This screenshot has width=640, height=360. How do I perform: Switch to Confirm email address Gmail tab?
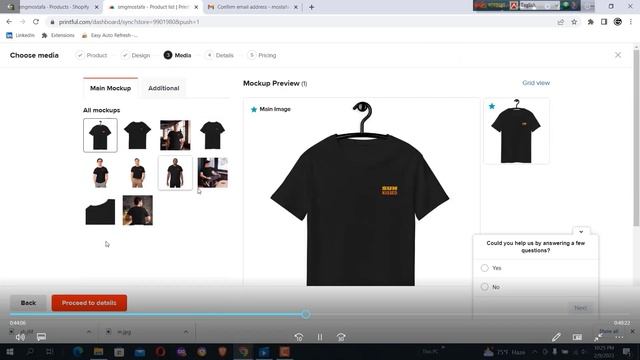tap(253, 7)
